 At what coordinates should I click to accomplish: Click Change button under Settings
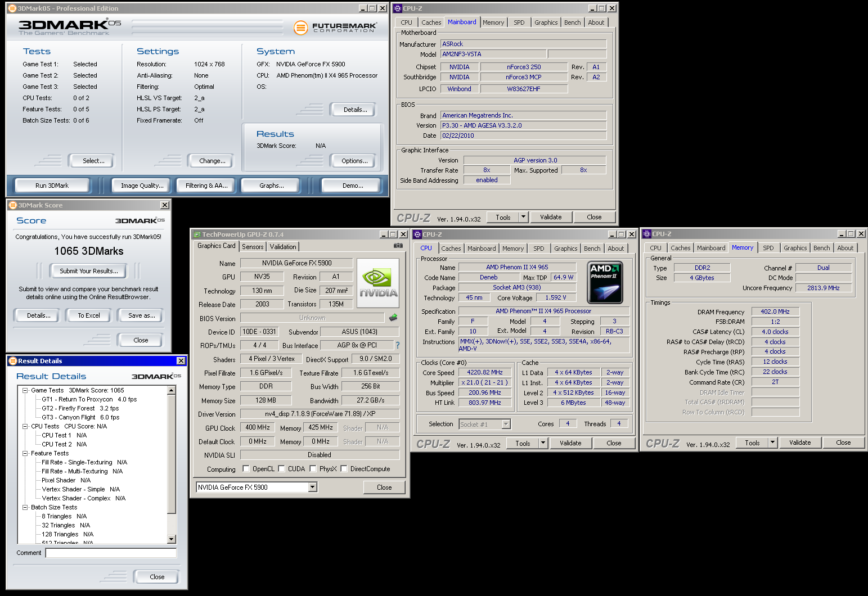tap(212, 161)
